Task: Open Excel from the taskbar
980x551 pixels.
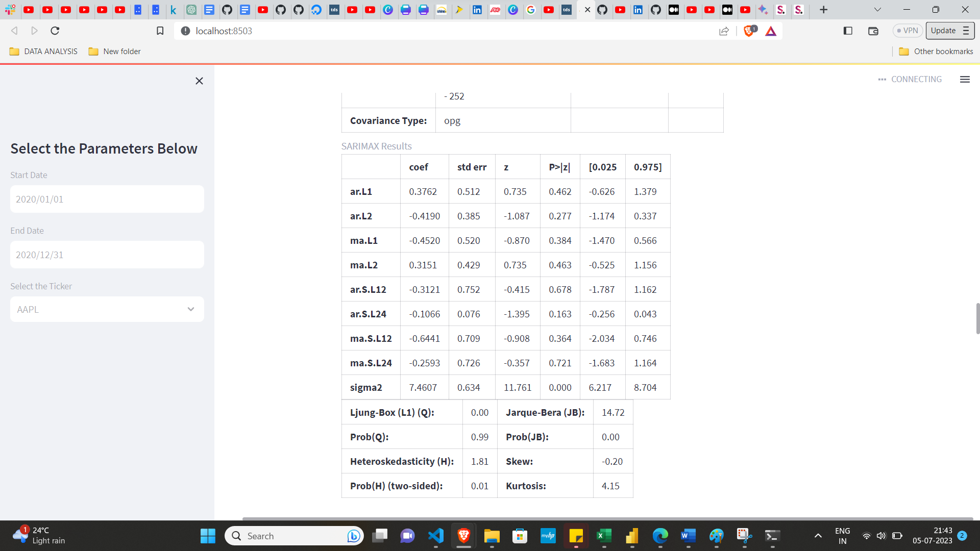Action: pos(604,536)
